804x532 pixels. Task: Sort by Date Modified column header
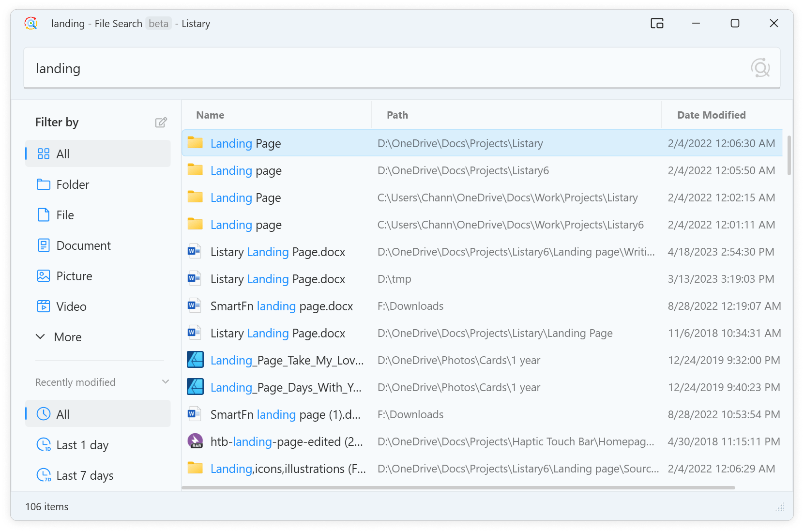click(x=722, y=115)
